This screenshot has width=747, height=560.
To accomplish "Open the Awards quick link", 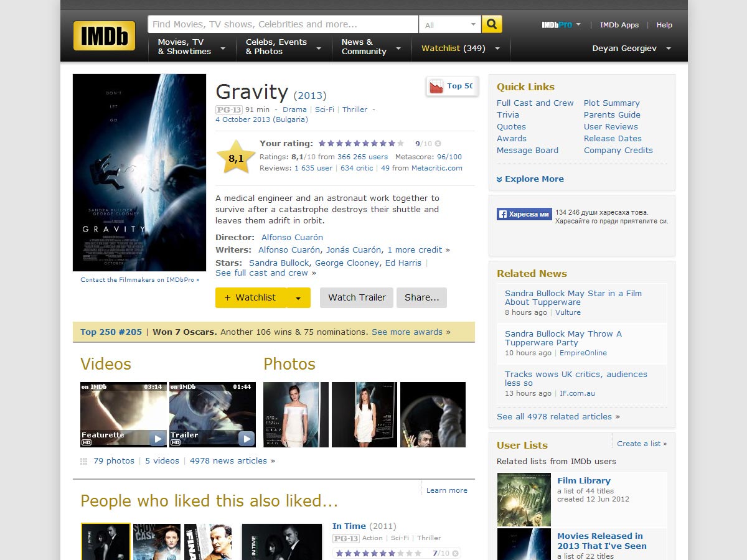I will click(x=512, y=139).
